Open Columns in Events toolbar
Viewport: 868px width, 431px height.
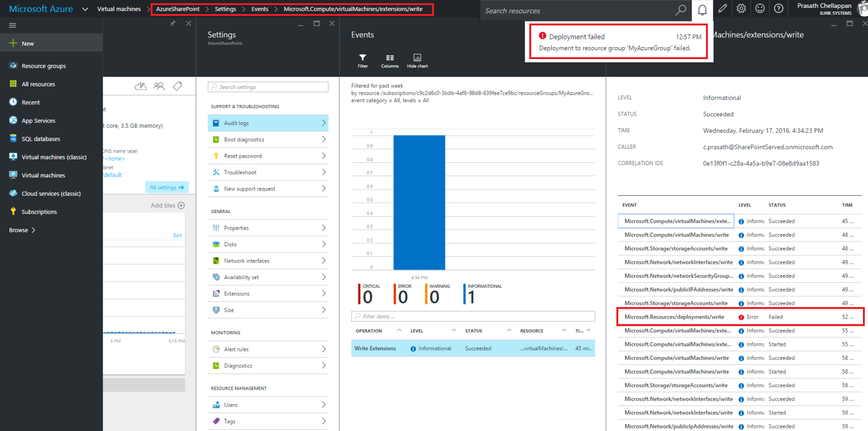[x=390, y=61]
